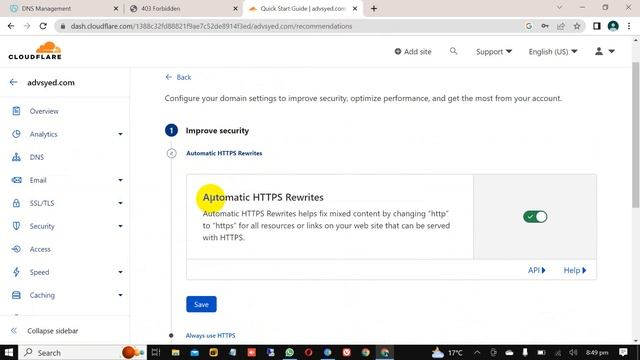Image resolution: width=640 pixels, height=360 pixels.
Task: Open Speed sidebar item
Action: coord(39,272)
